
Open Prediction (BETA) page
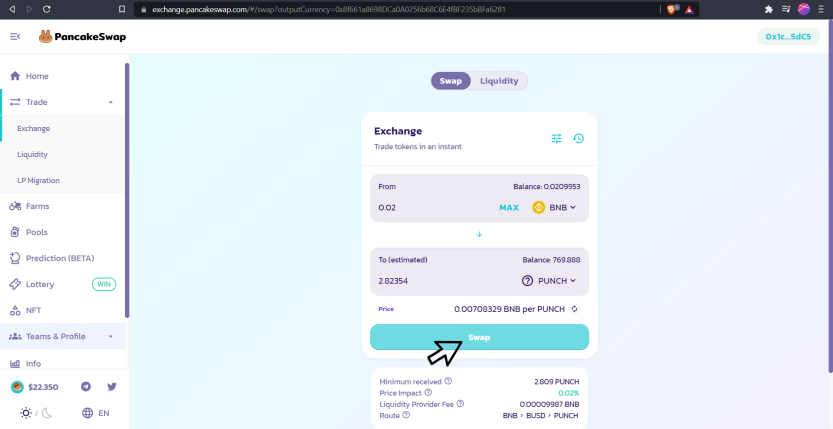[60, 258]
